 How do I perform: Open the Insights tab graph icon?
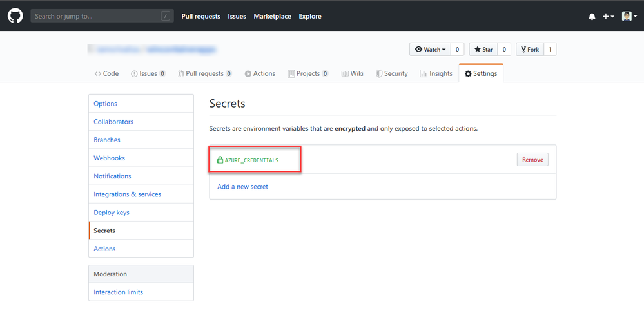[x=423, y=73]
